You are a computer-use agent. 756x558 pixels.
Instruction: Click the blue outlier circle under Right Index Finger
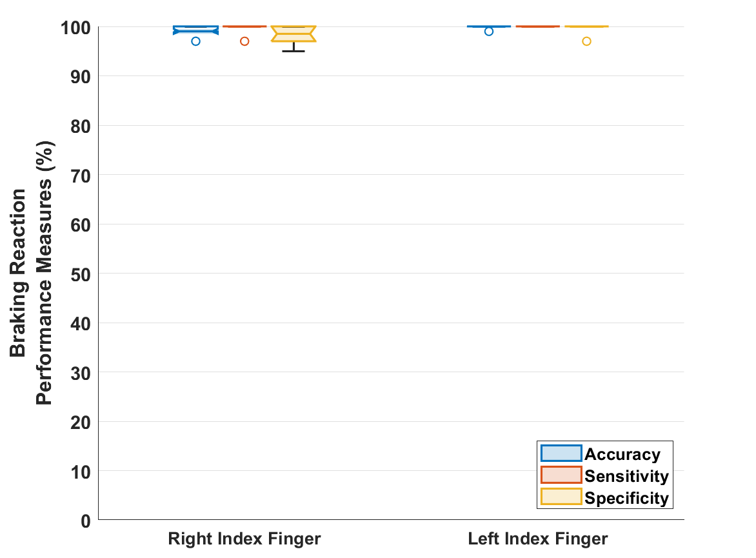(195, 41)
